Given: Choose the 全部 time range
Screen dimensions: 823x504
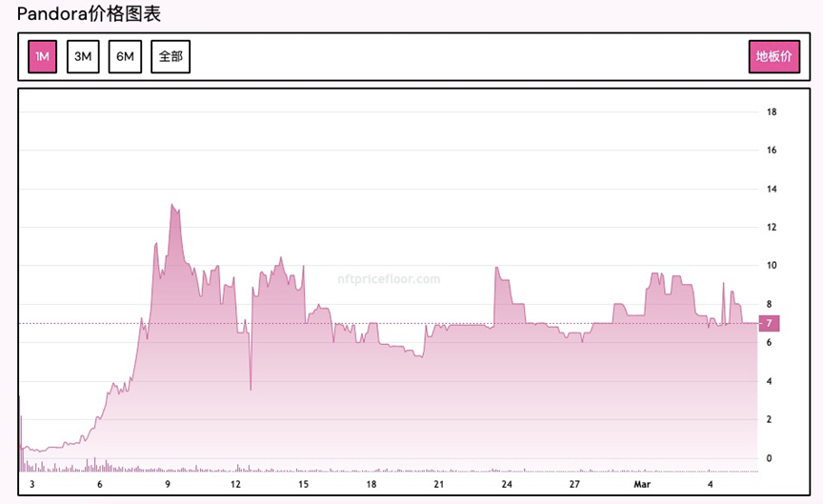Looking at the screenshot, I should click(171, 56).
